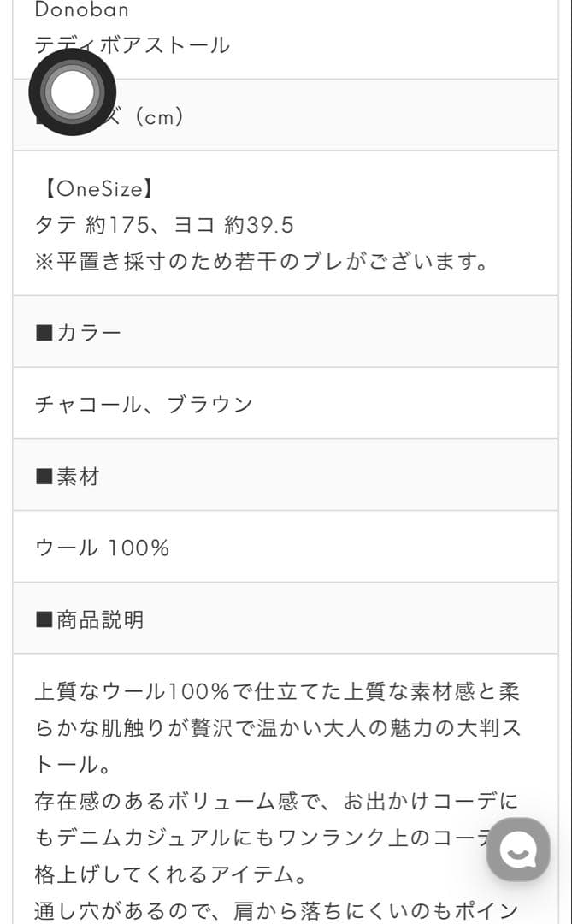
Task: Open the Donoban brand page
Action: tap(80, 9)
